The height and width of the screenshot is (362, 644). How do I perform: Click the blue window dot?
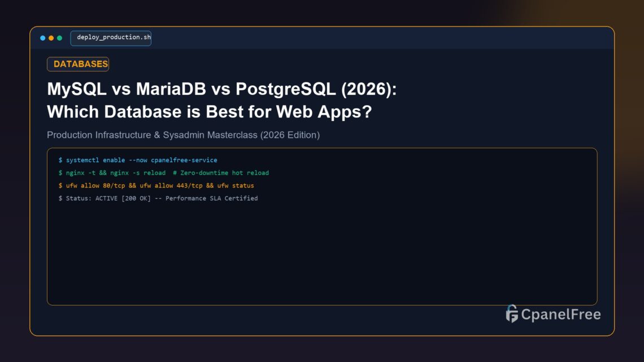[x=43, y=38]
